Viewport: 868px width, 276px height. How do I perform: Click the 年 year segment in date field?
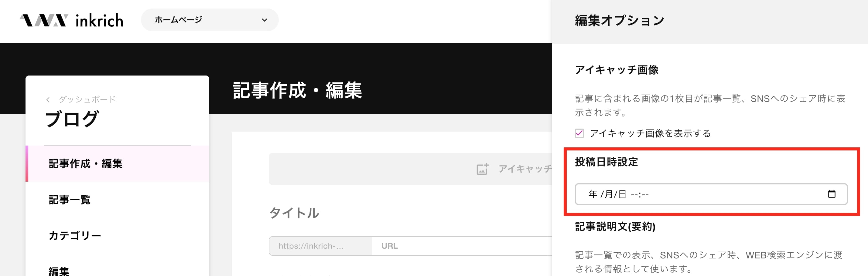[593, 194]
